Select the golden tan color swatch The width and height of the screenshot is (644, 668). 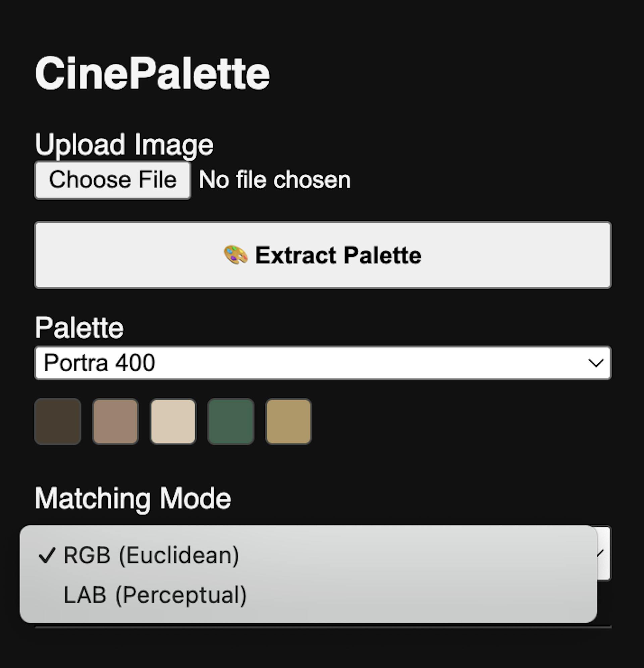pos(288,422)
